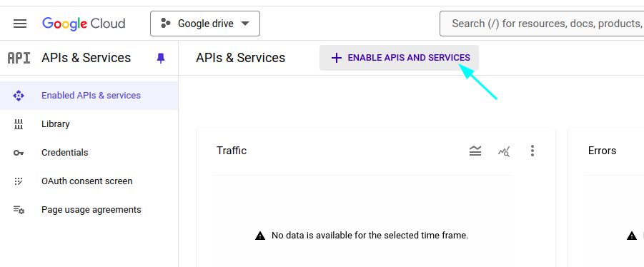Click the Page usage agreements settings icon

click(x=19, y=210)
